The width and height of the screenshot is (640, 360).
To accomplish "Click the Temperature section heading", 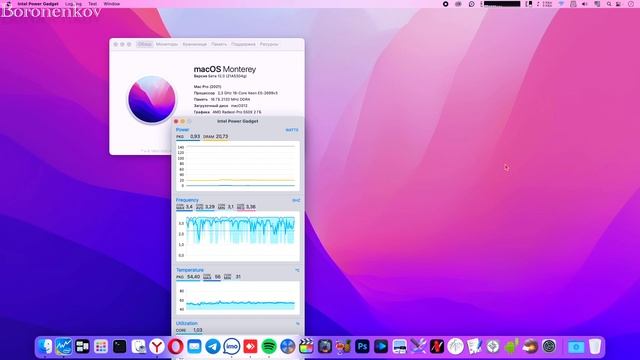I will point(190,270).
